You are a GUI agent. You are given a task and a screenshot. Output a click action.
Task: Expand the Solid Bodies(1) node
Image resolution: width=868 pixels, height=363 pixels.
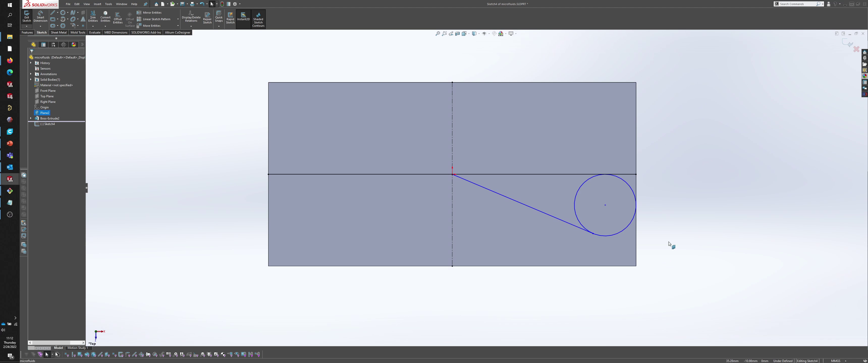31,79
